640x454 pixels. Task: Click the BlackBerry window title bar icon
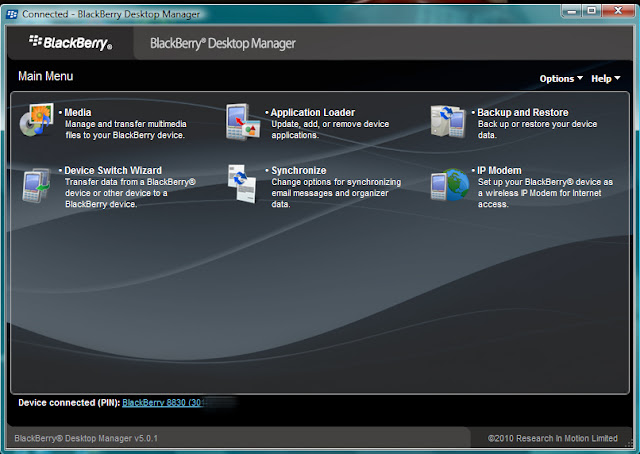pos(12,14)
